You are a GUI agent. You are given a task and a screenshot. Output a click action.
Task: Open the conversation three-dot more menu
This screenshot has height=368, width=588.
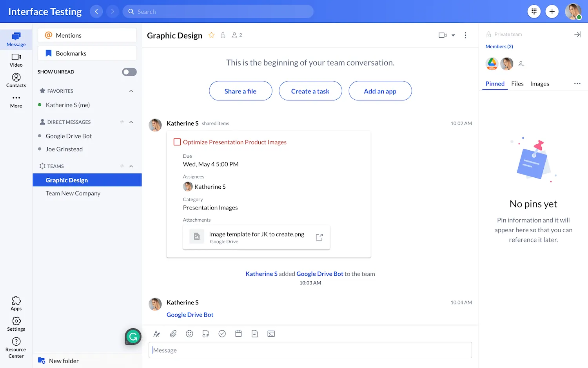pyautogui.click(x=465, y=35)
